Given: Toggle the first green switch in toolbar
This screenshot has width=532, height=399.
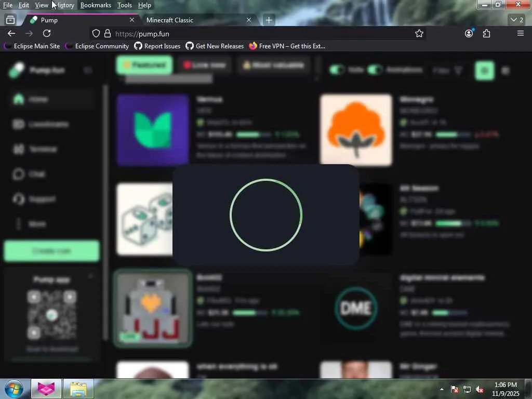Looking at the screenshot, I should point(337,70).
